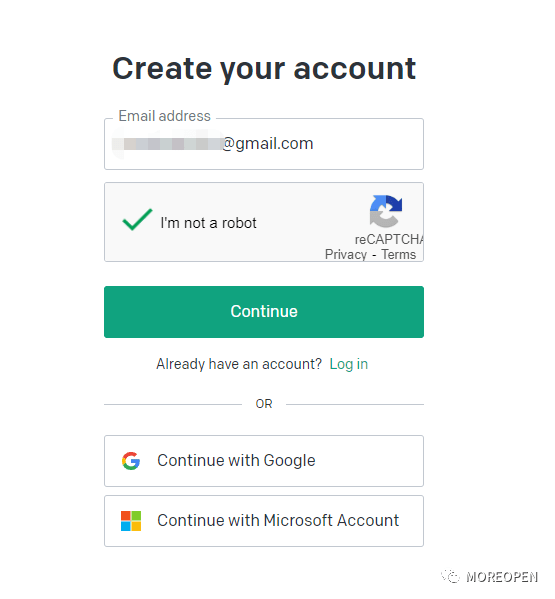
Task: Click the green Continue button
Action: [264, 312]
